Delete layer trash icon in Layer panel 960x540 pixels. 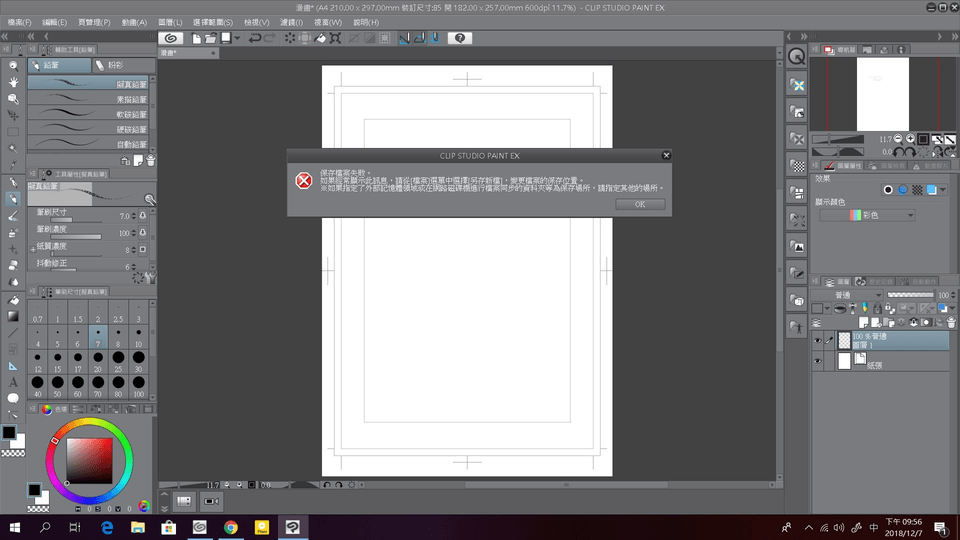pos(951,322)
